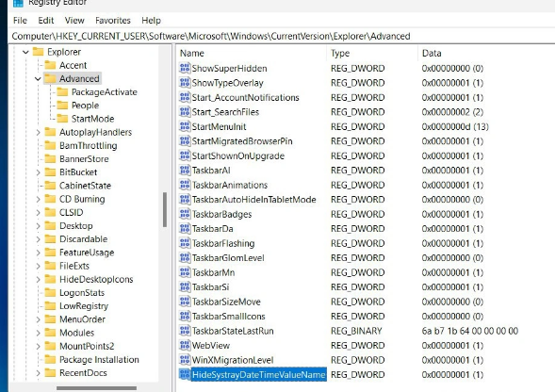Open the File menu

tap(20, 21)
